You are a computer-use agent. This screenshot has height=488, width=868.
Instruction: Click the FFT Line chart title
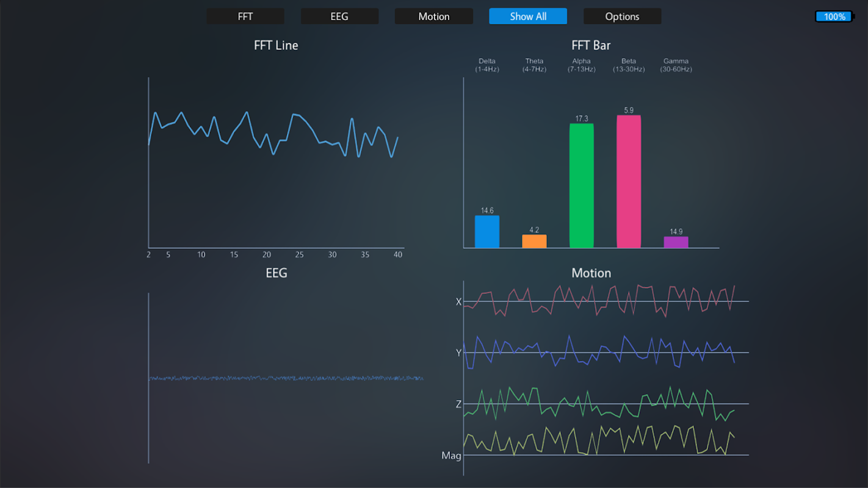276,45
